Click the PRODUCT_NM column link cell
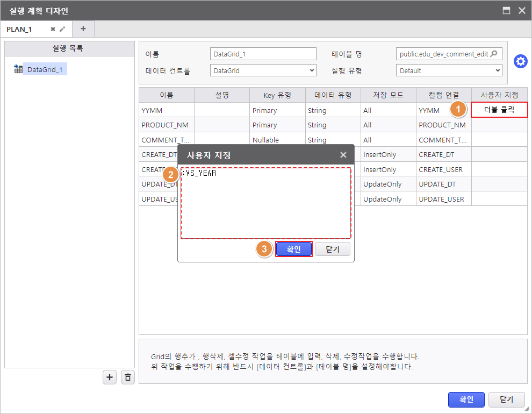This screenshot has width=532, height=414. [444, 125]
